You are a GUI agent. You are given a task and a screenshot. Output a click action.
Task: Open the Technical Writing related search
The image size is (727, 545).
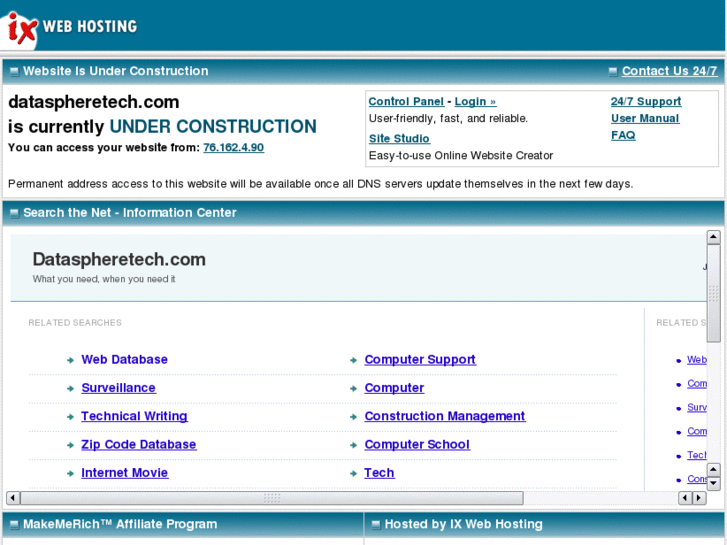(x=134, y=416)
